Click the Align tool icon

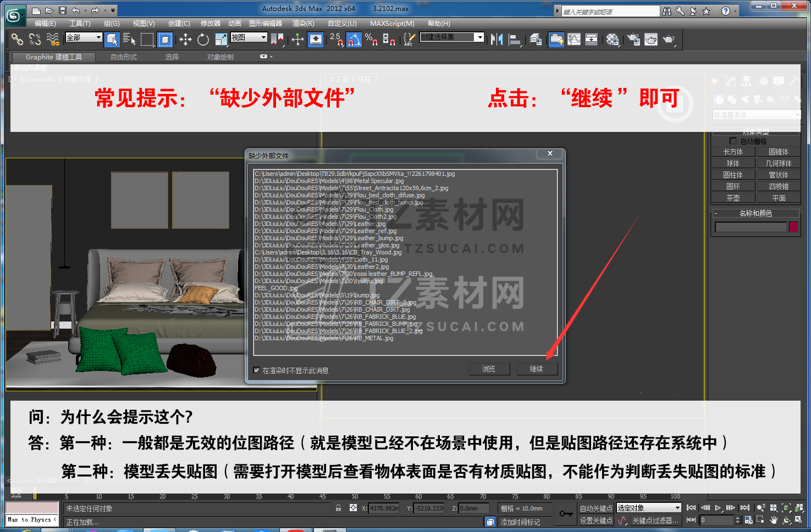tap(515, 39)
